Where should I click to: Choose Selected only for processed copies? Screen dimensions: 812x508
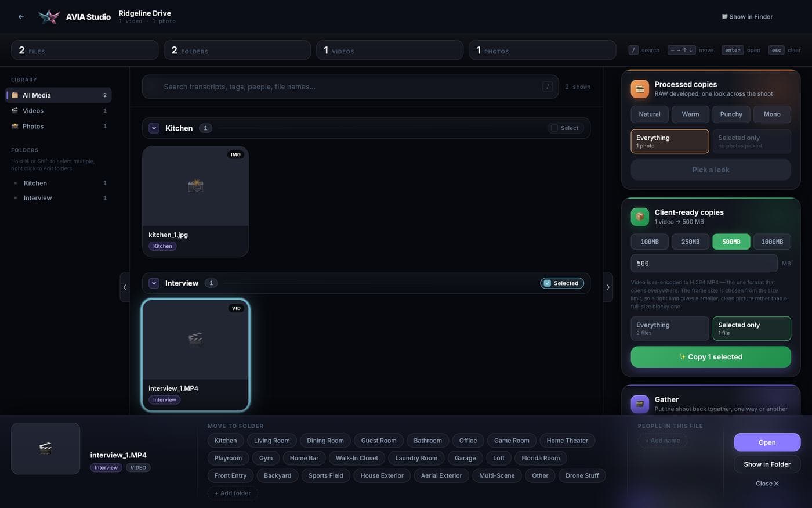point(752,141)
